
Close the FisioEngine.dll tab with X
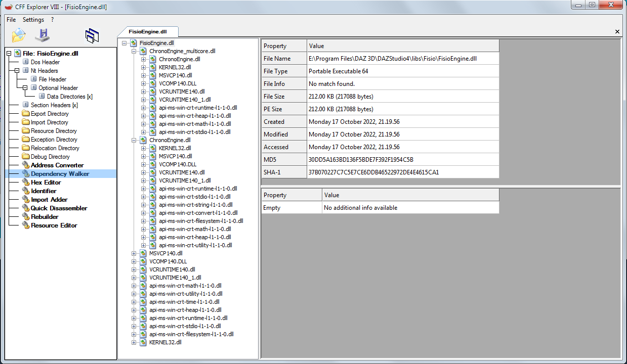coord(617,31)
